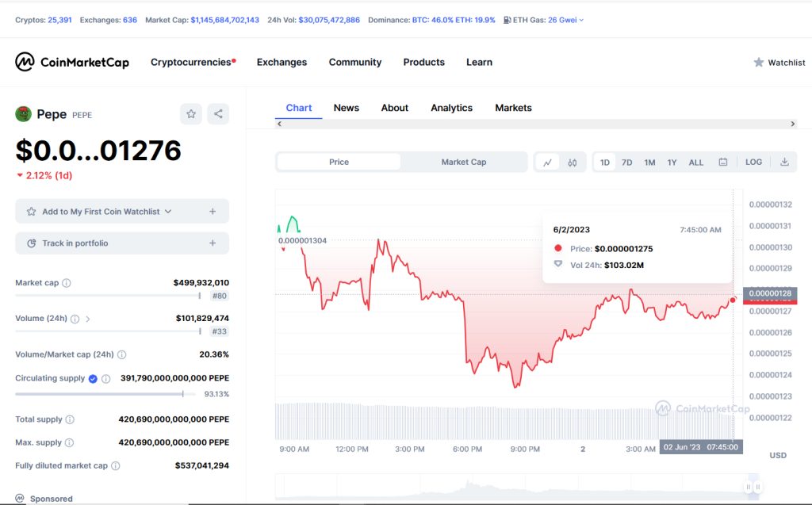This screenshot has height=505, width=812.
Task: Click the tab bar horizontal scrollbar
Action: point(535,124)
